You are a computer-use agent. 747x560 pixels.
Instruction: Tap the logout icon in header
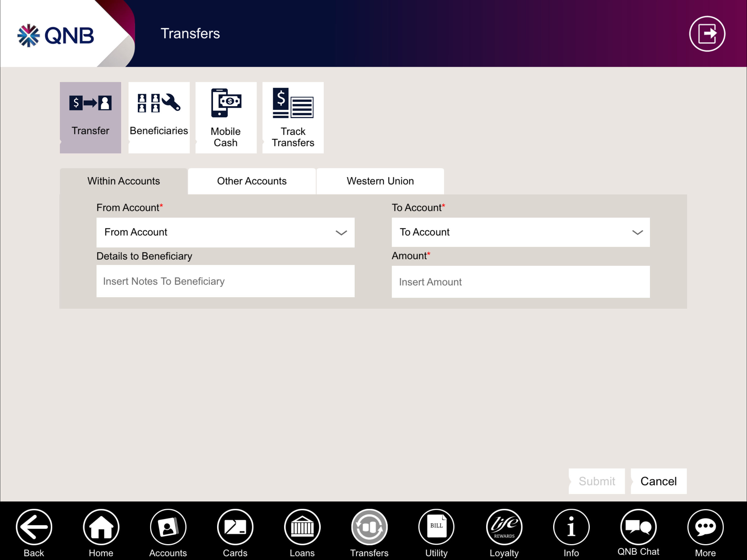(x=707, y=34)
